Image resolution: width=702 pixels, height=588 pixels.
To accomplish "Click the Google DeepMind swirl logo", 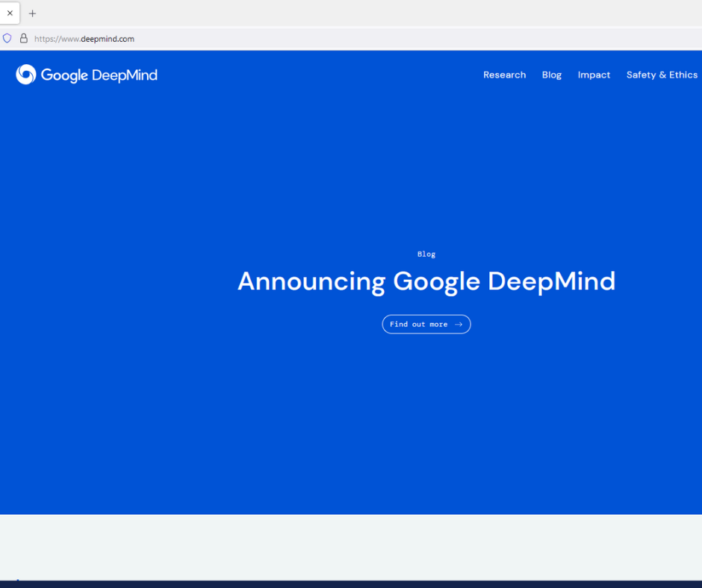I will coord(26,75).
